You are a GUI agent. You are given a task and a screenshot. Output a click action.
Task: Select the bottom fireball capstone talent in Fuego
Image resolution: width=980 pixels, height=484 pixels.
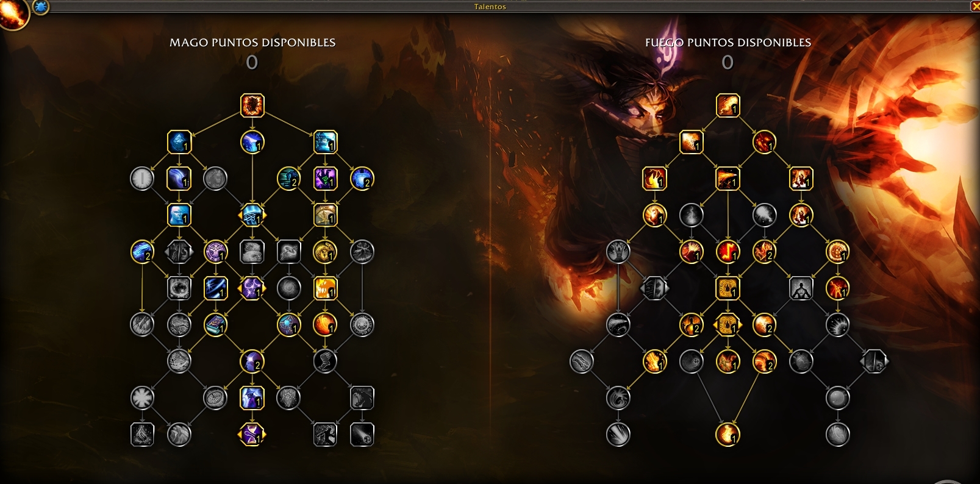point(728,435)
